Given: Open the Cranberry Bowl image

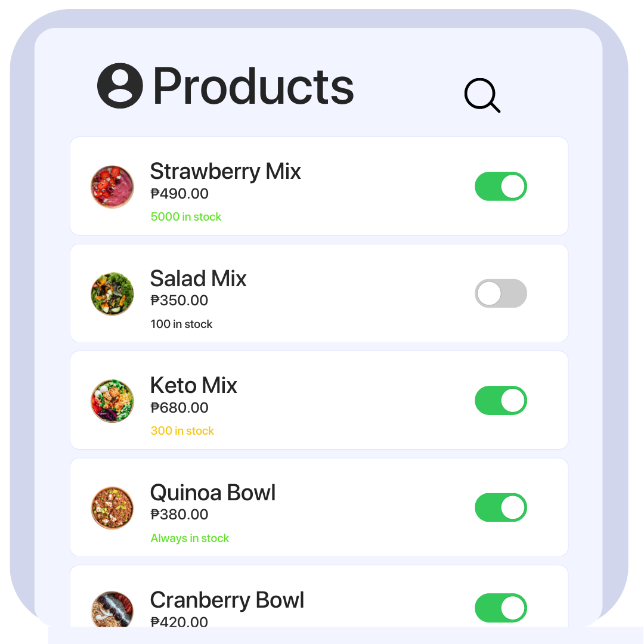Looking at the screenshot, I should pyautogui.click(x=112, y=609).
